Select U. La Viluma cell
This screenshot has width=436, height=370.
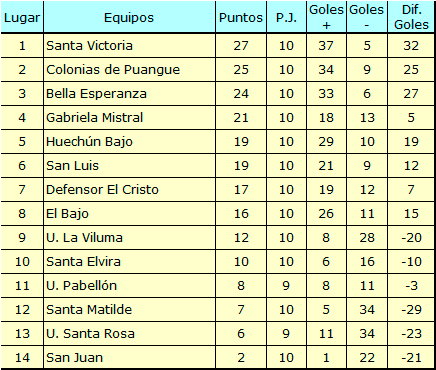click(129, 238)
